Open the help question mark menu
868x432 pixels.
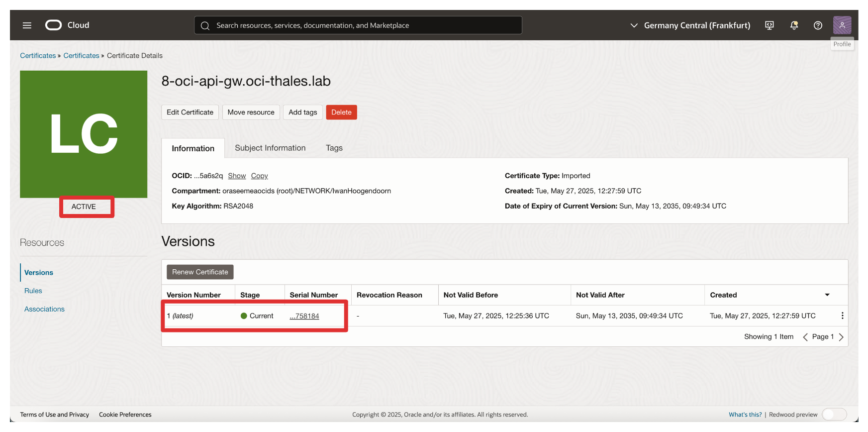coord(818,25)
